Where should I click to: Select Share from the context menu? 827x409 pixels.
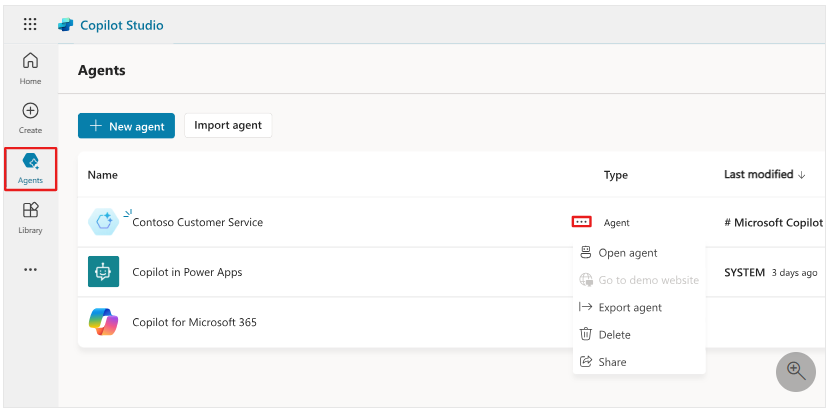tap(612, 361)
